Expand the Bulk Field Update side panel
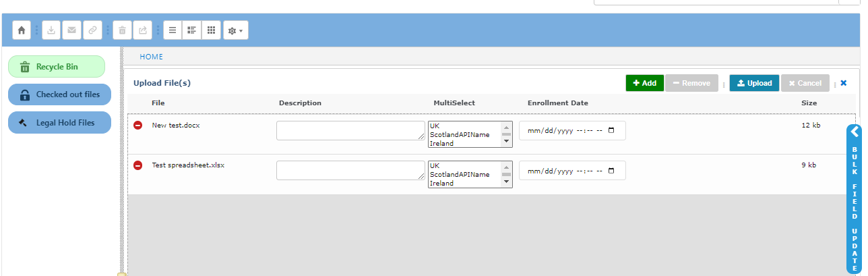Viewport: 868px width, 276px height. pyautogui.click(x=854, y=132)
